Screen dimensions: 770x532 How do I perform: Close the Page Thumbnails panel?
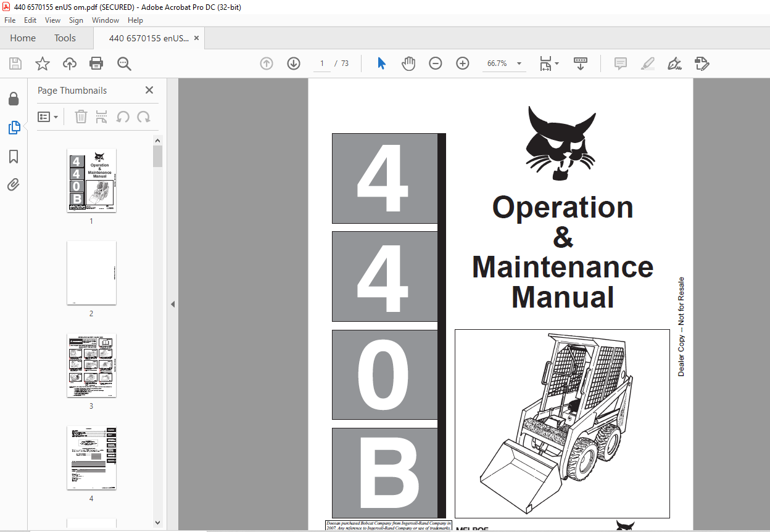149,90
